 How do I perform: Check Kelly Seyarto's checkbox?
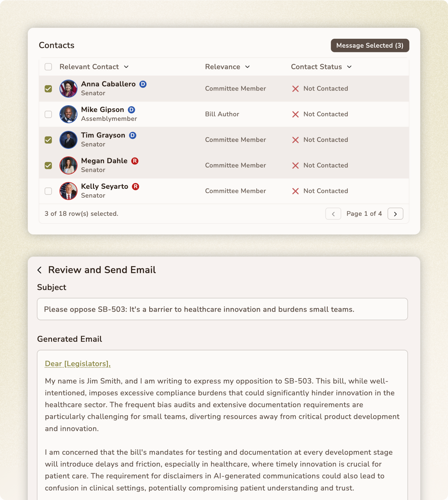tap(48, 191)
